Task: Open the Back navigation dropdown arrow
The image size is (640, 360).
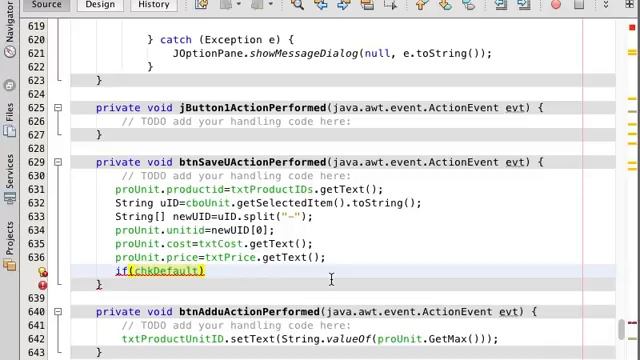Action: point(239,4)
